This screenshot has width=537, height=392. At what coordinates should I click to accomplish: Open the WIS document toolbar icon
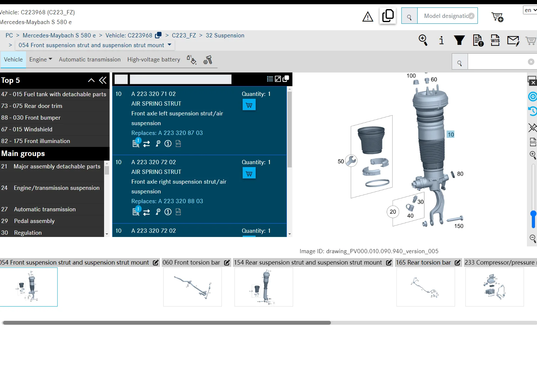pyautogui.click(x=495, y=40)
